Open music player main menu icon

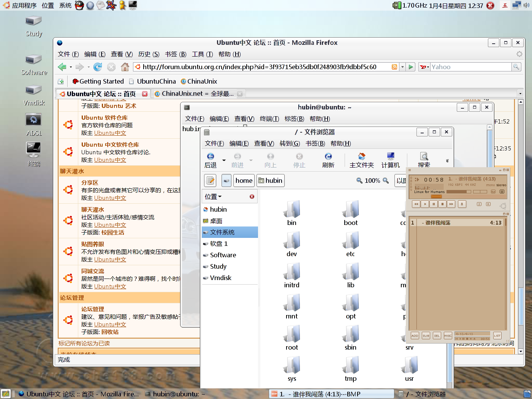[410, 170]
